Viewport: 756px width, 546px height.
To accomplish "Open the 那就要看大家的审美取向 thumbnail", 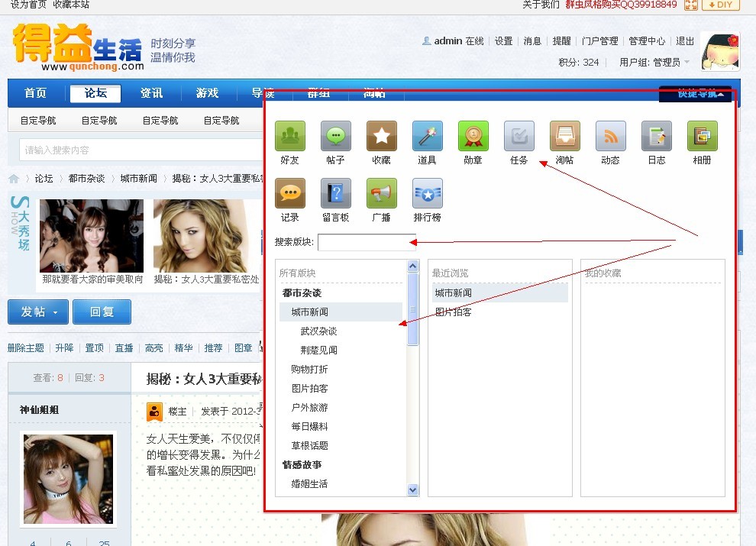I will (x=92, y=236).
